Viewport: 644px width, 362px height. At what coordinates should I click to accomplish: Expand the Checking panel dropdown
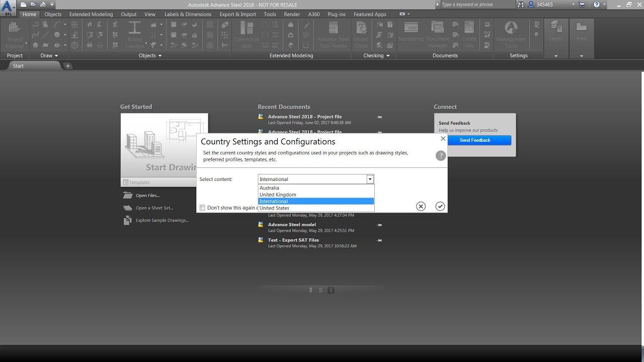pyautogui.click(x=388, y=56)
